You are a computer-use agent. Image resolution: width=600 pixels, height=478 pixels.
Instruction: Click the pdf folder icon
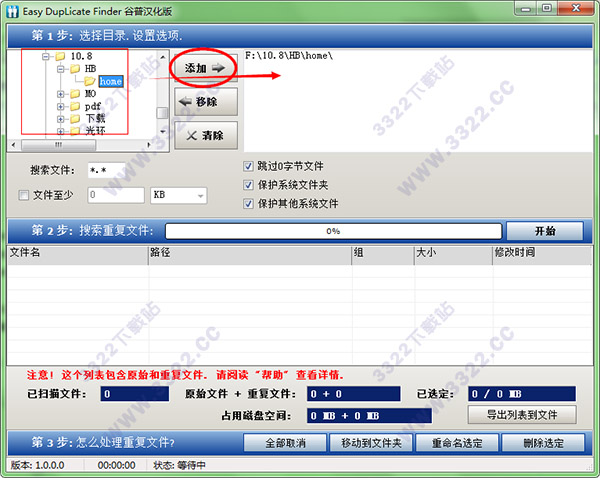click(75, 106)
